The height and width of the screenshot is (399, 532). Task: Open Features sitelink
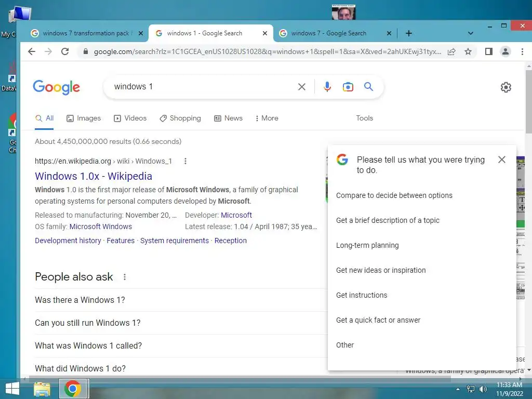point(121,241)
